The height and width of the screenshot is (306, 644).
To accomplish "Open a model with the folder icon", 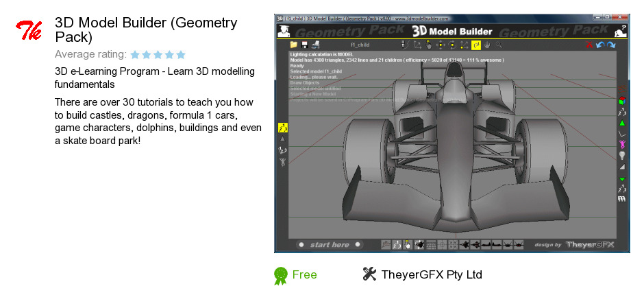I will [293, 45].
